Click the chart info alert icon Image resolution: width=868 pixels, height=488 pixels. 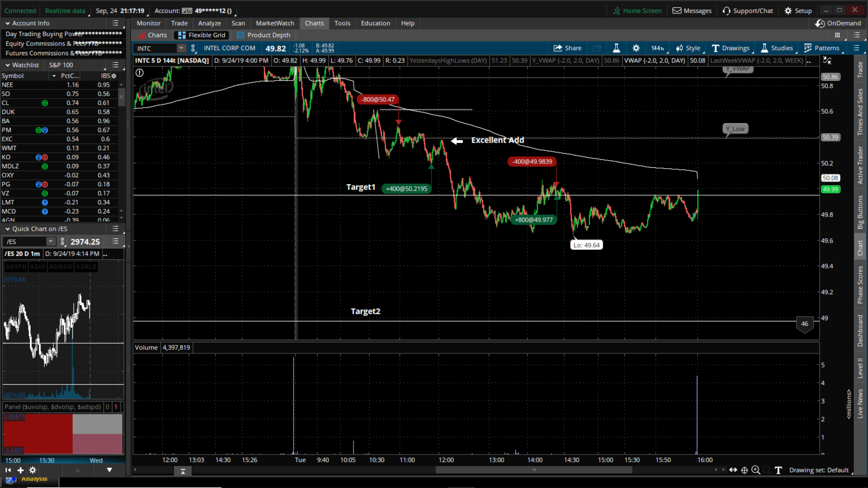coord(139,73)
